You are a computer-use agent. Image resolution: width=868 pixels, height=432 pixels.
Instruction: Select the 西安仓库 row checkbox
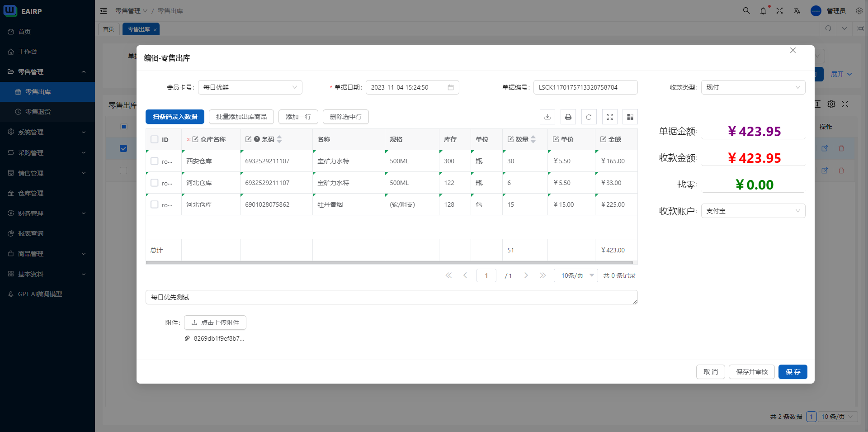(x=155, y=161)
